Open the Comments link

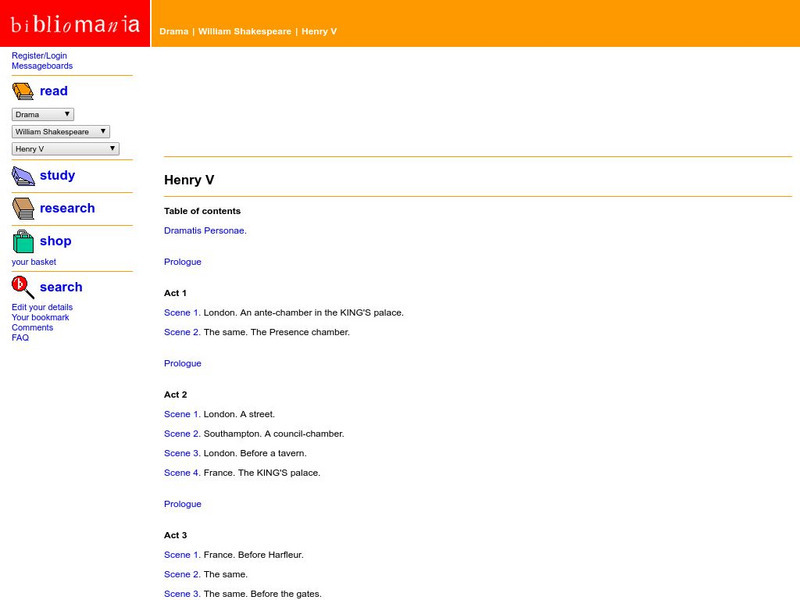(32, 327)
